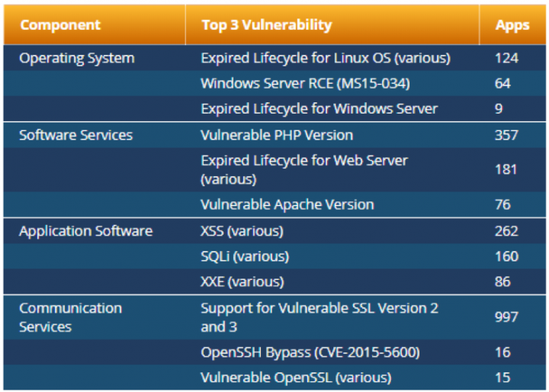Screen dimensions: 549x392
Task: Click the Apps value 997
Action: [506, 317]
